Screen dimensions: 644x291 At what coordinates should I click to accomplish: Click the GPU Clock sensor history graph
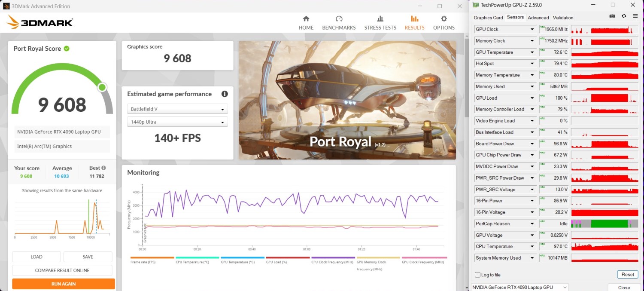tap(605, 29)
